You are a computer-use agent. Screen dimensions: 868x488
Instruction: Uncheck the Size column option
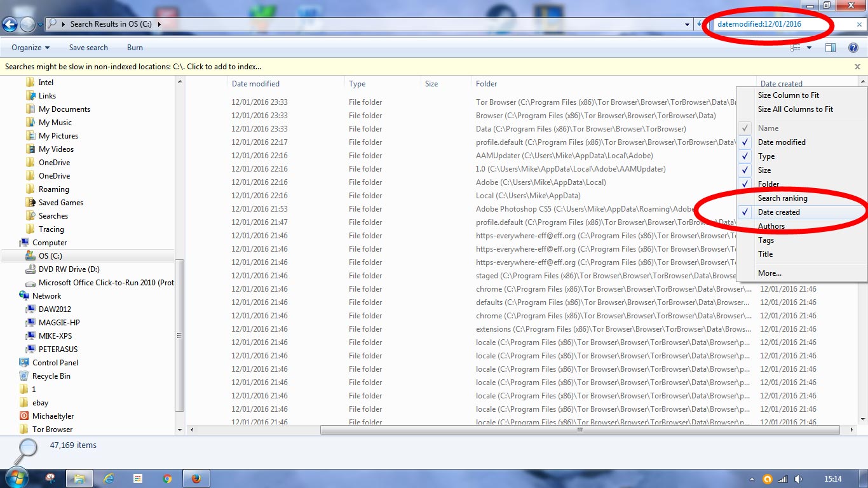click(802, 170)
